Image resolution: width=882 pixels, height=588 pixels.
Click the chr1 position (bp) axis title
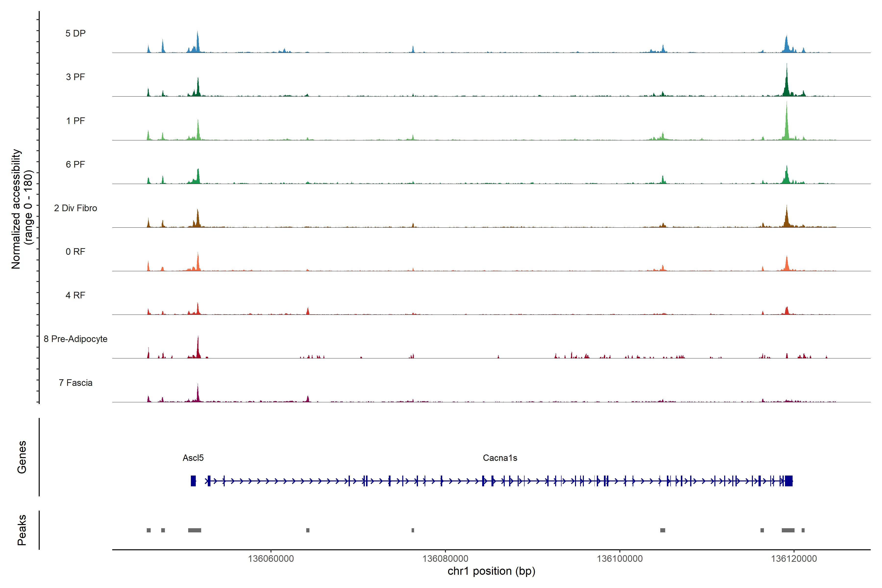(x=491, y=571)
